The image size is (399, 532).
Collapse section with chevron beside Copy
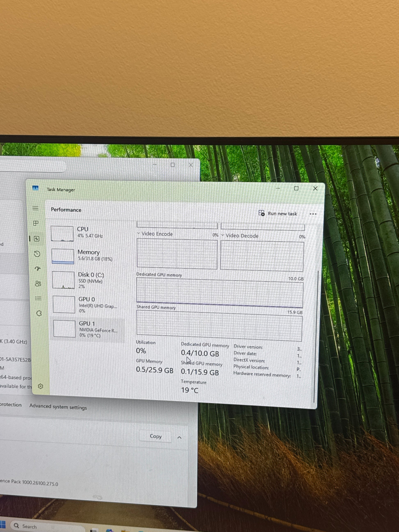[179, 437]
